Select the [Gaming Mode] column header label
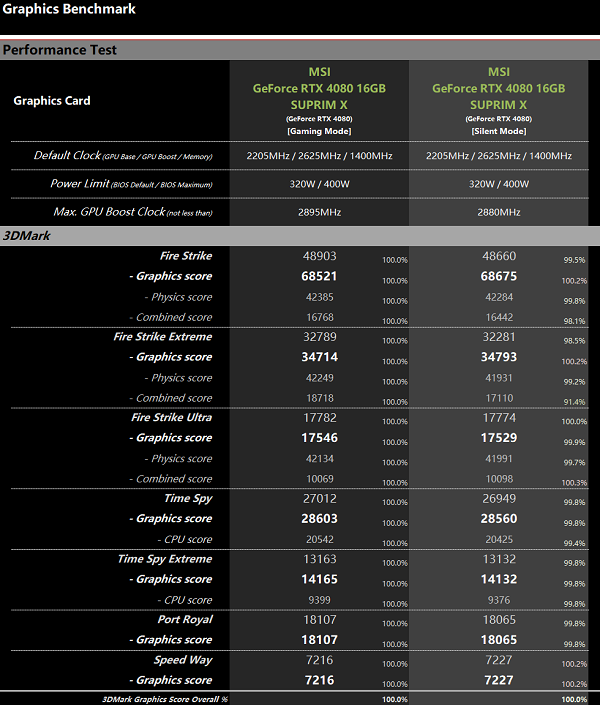 coord(319,131)
